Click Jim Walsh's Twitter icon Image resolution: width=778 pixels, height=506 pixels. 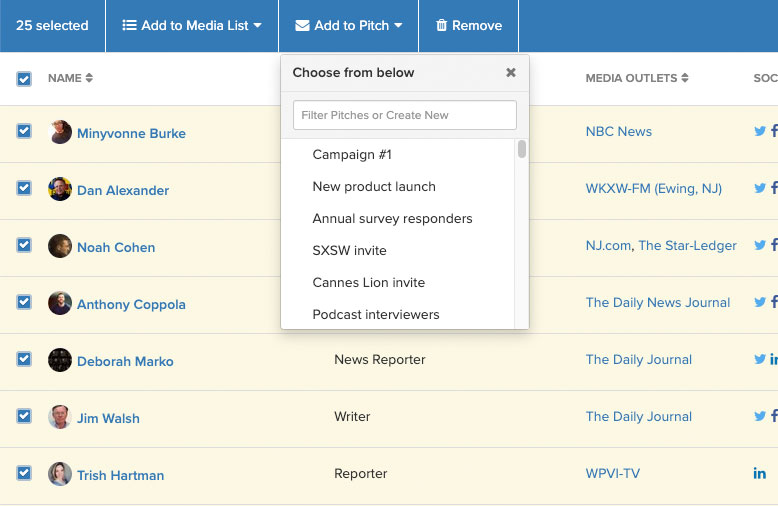760,416
